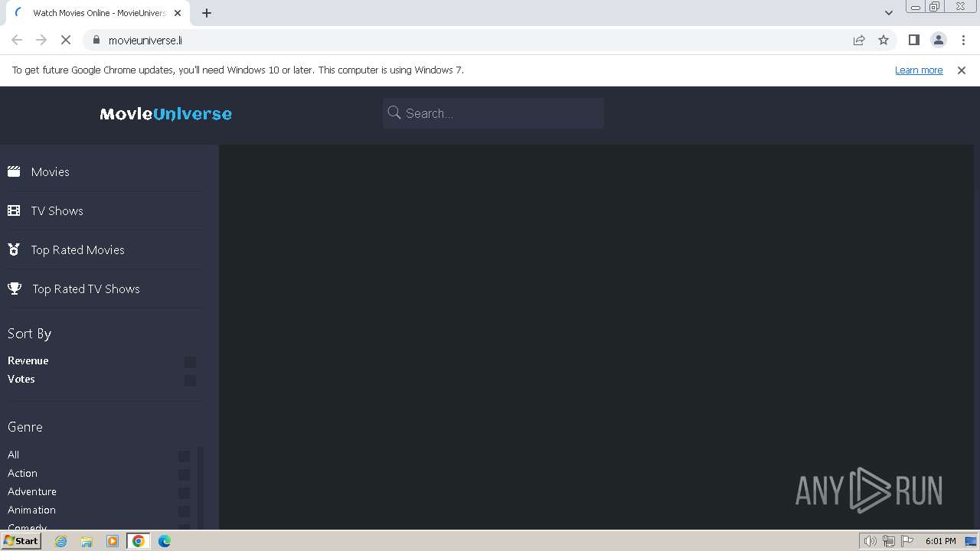Close the Chrome update notification bar
Screen dimensions: 980x551
point(962,70)
